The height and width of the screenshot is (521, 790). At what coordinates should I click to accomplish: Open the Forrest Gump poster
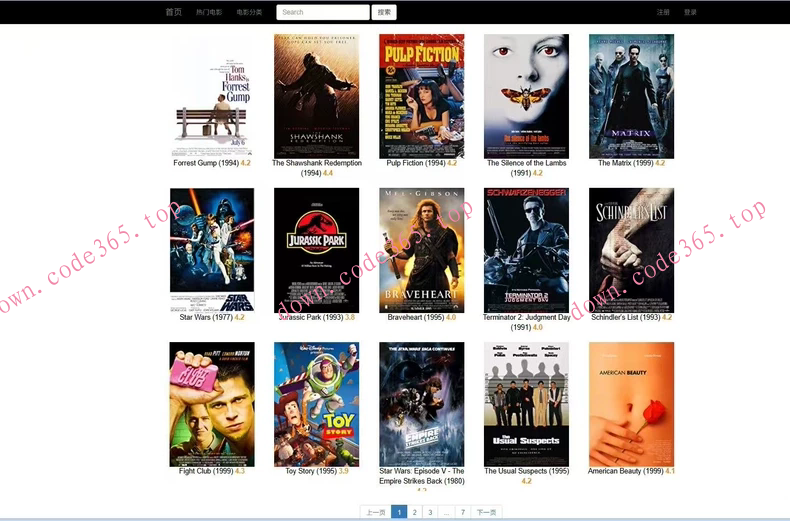[x=212, y=96]
